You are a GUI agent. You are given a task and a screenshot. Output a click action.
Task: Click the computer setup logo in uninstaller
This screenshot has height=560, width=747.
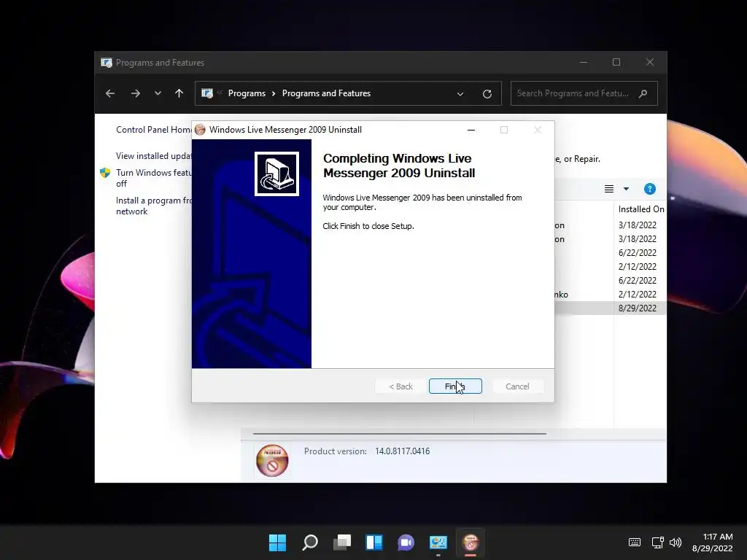click(x=276, y=174)
